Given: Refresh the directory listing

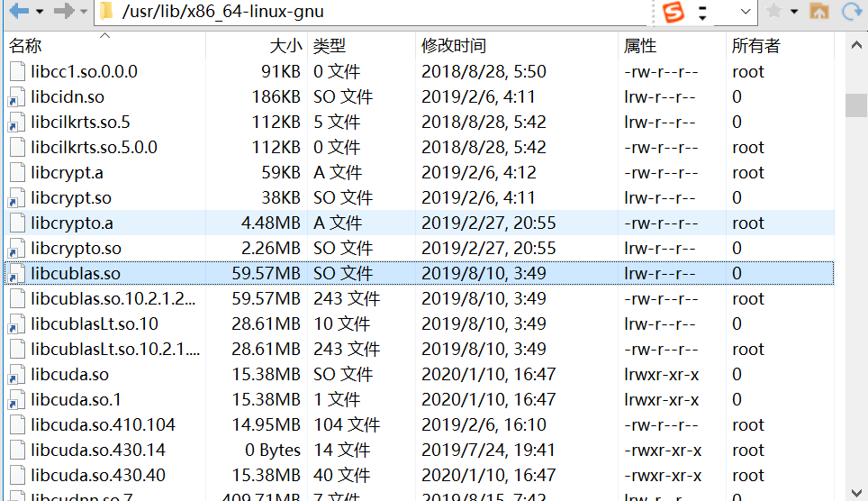Looking at the screenshot, I should [x=852, y=11].
